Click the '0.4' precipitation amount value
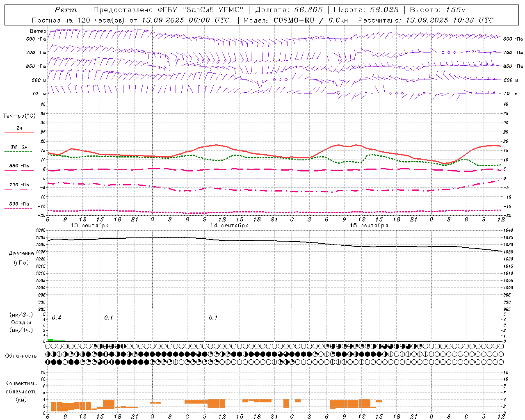 click(56, 318)
